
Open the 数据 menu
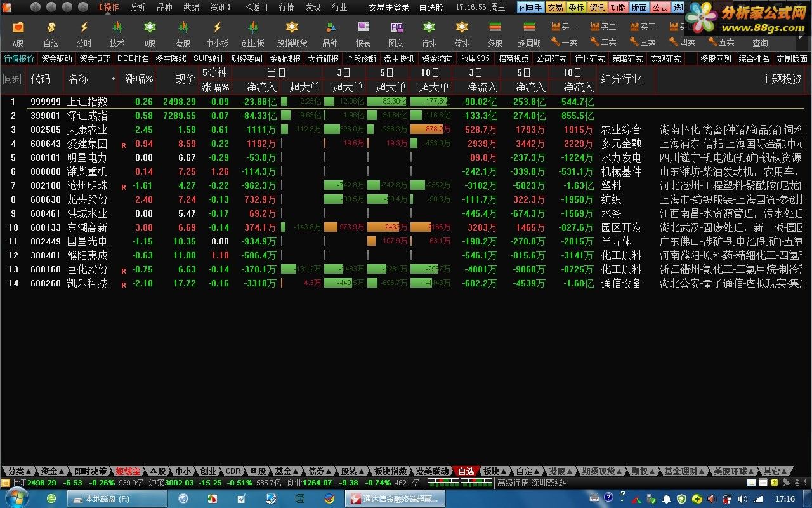191,8
